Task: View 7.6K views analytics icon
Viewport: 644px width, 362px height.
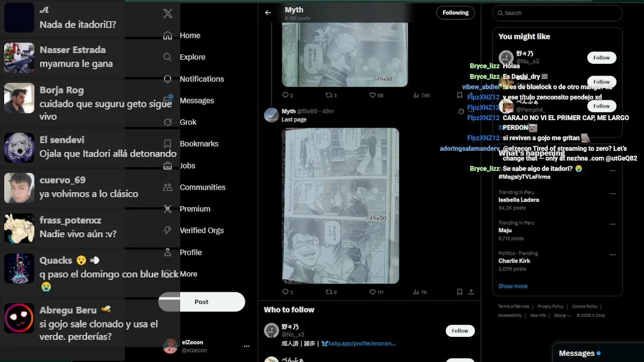Action: (417, 95)
